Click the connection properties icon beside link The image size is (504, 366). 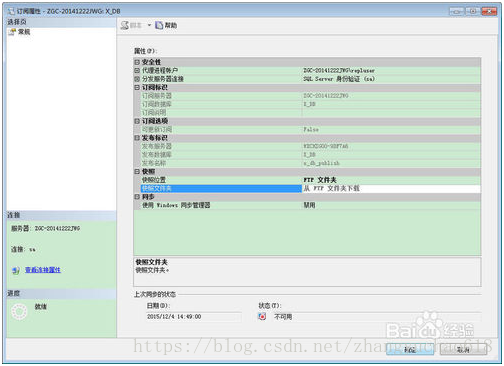[16, 270]
